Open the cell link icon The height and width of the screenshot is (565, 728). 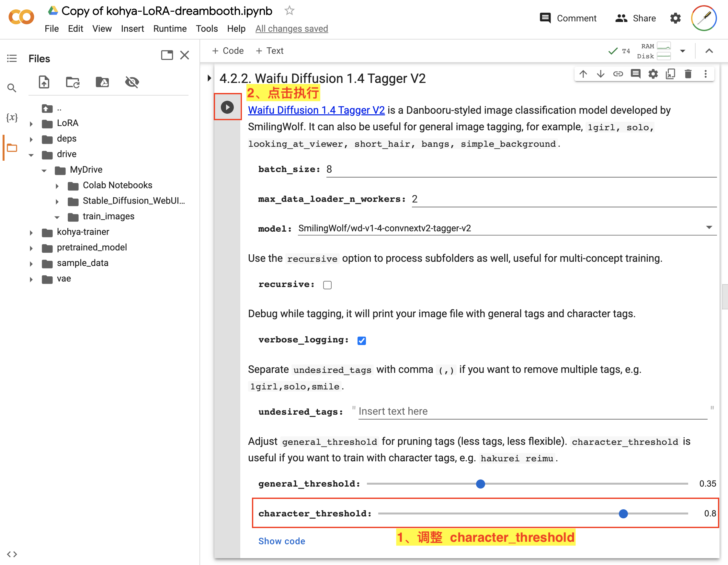(618, 74)
